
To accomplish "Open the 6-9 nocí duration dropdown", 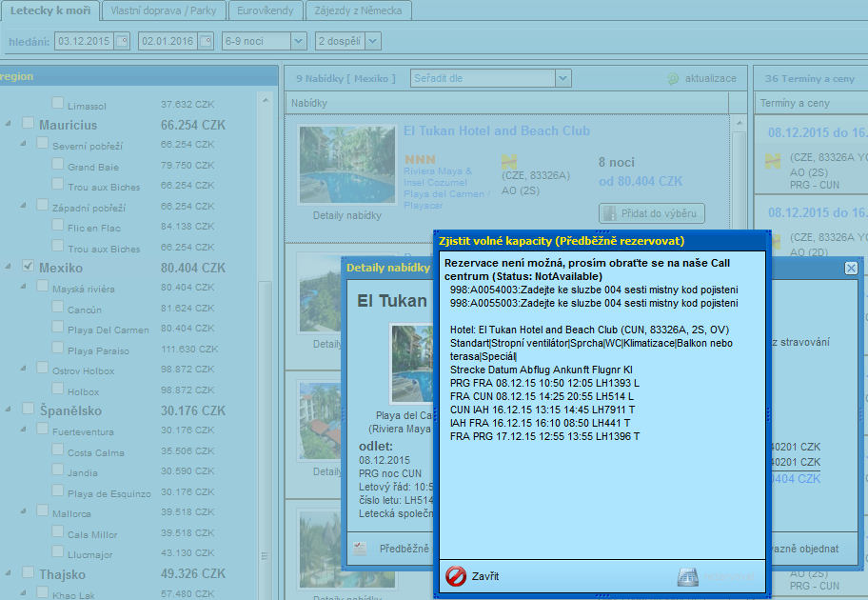I will [299, 41].
